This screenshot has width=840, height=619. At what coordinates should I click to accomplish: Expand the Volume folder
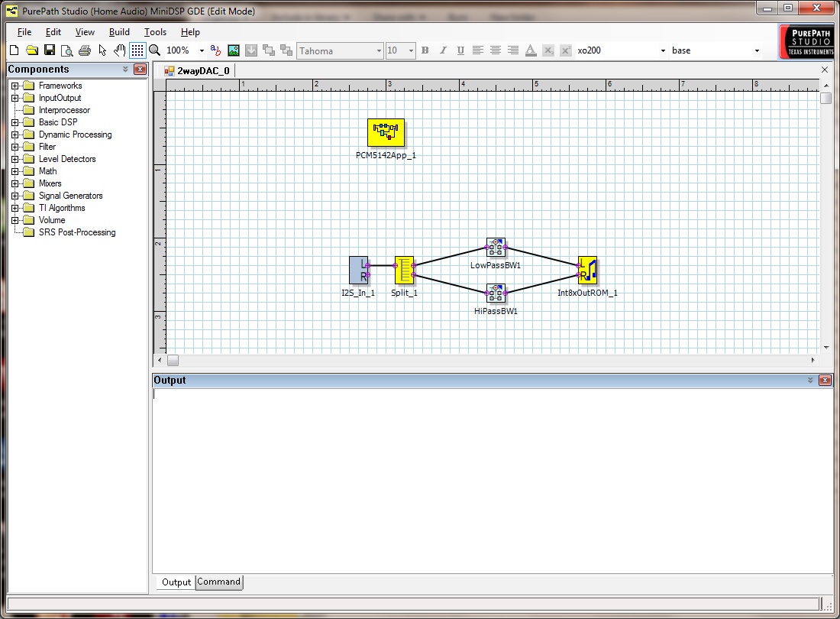point(15,220)
